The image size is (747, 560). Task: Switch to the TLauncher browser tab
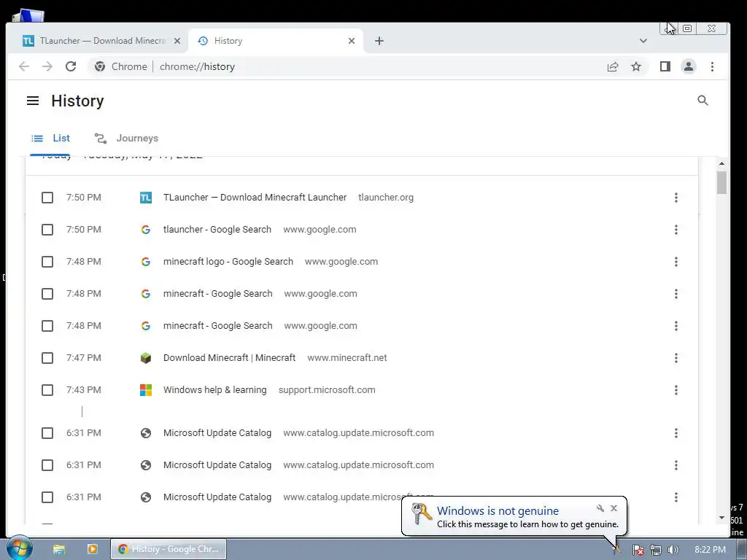point(101,41)
